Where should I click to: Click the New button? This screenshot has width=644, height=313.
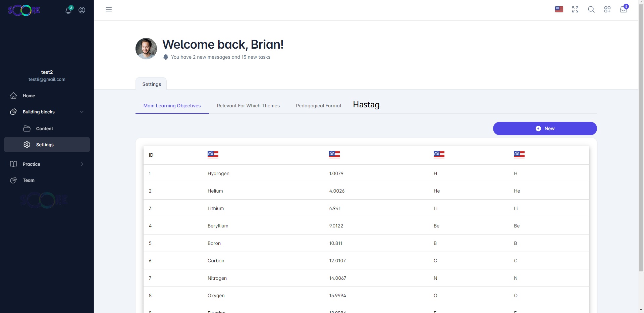[545, 128]
